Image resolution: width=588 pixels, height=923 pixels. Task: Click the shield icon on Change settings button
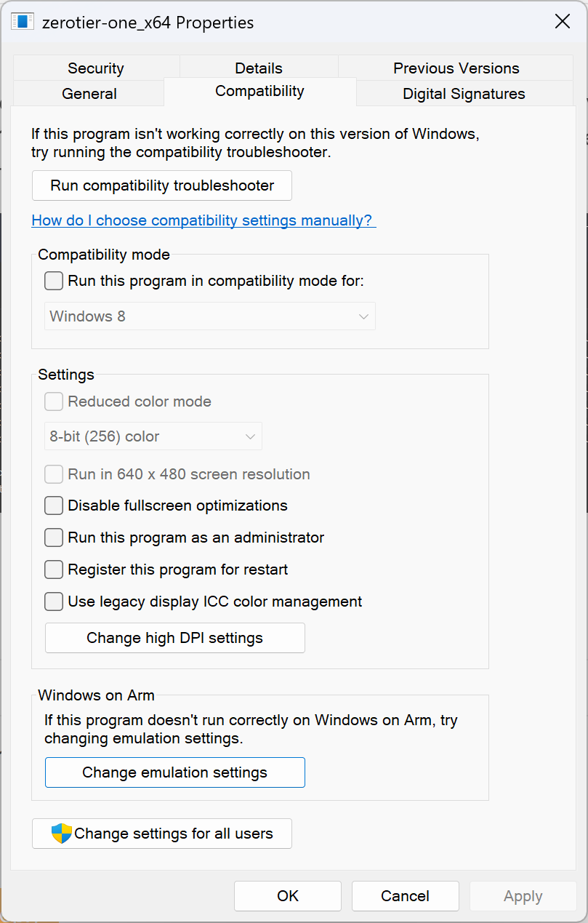(62, 834)
